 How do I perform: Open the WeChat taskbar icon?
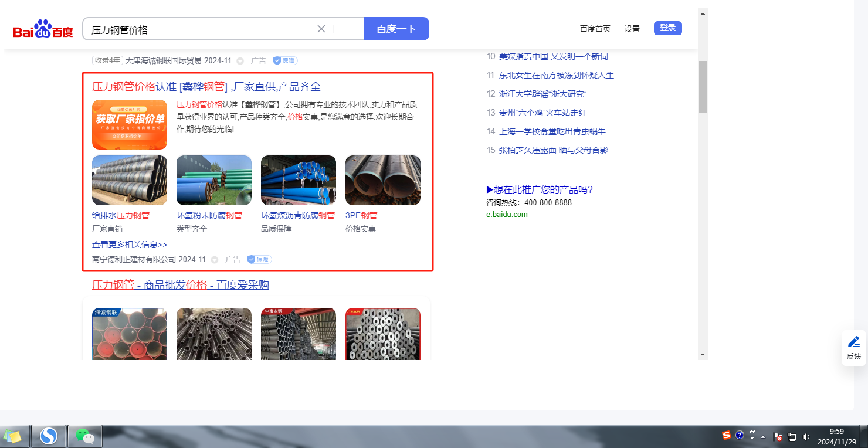85,436
